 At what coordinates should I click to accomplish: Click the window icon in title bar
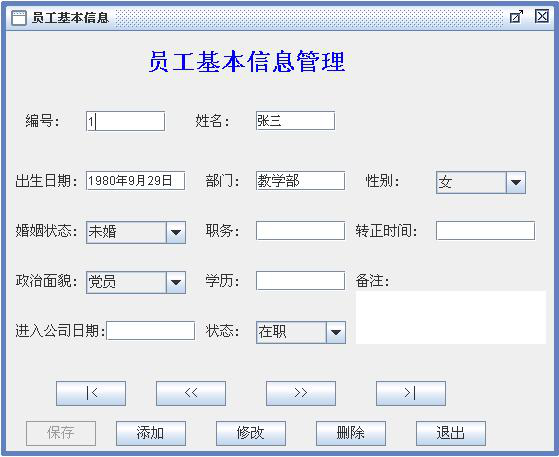(19, 17)
